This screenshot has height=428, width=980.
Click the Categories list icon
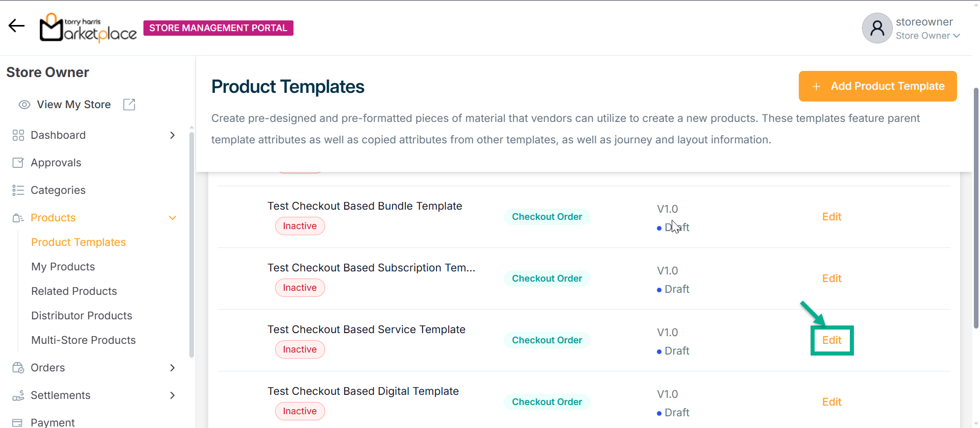(x=18, y=190)
